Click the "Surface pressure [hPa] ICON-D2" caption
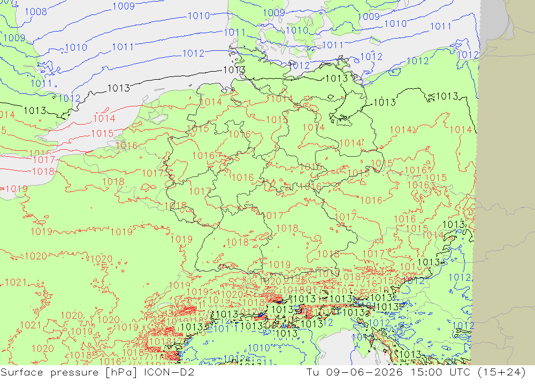This screenshot has width=535, height=392. click(x=97, y=372)
